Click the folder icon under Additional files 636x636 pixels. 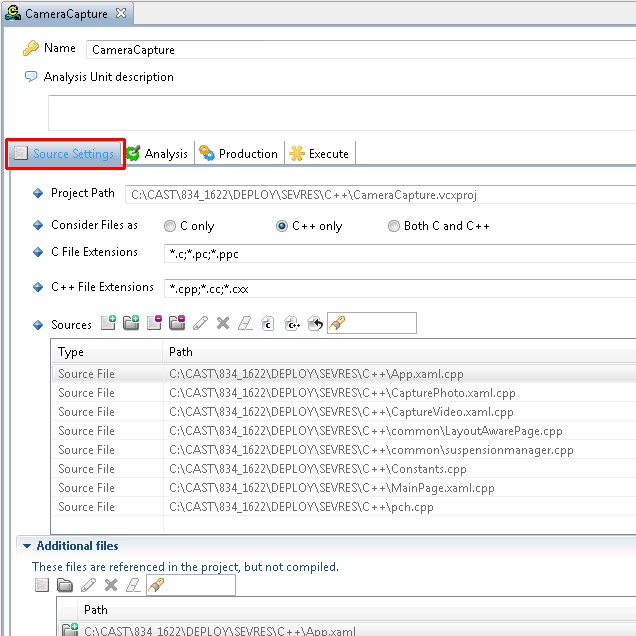coord(64,585)
